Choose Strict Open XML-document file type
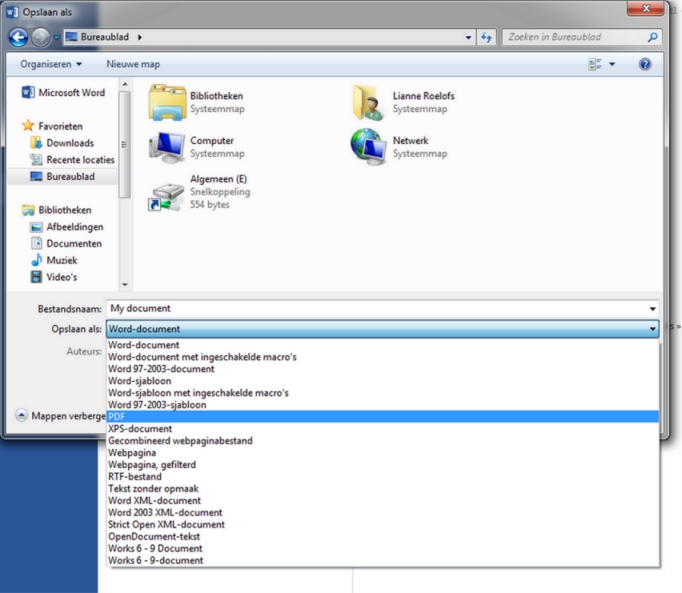 click(x=383, y=524)
